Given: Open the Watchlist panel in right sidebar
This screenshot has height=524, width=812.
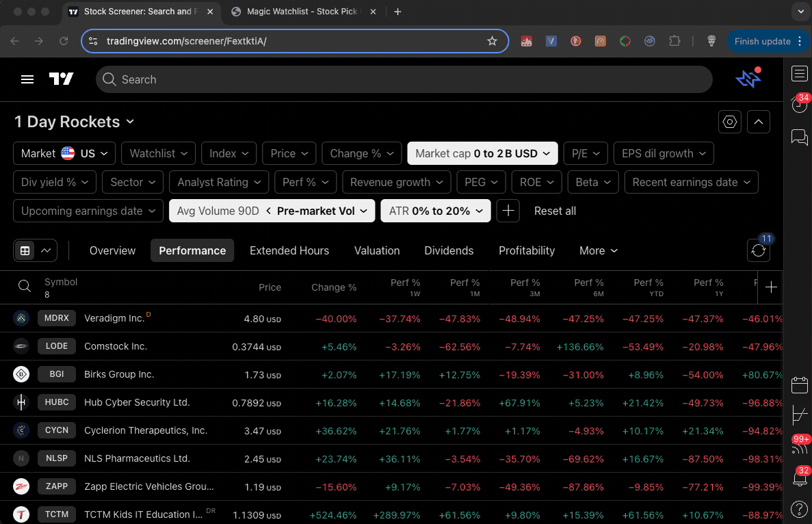Looking at the screenshot, I should click(799, 73).
